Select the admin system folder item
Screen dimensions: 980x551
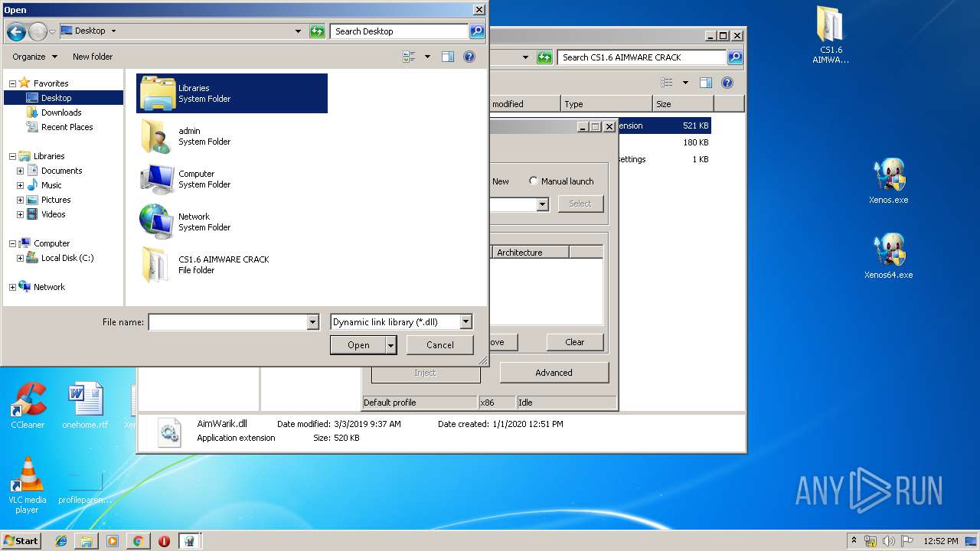click(x=232, y=136)
